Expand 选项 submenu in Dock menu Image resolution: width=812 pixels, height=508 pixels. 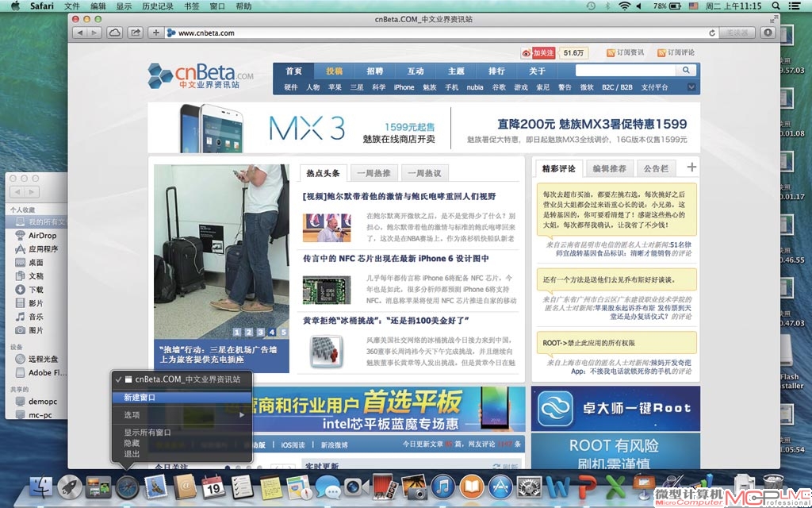tap(182, 414)
